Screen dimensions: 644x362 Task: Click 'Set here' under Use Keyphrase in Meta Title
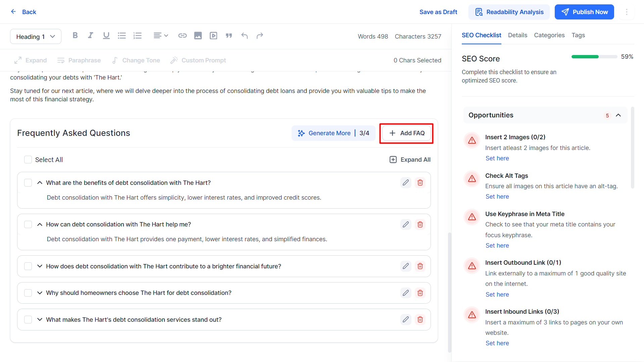click(497, 246)
